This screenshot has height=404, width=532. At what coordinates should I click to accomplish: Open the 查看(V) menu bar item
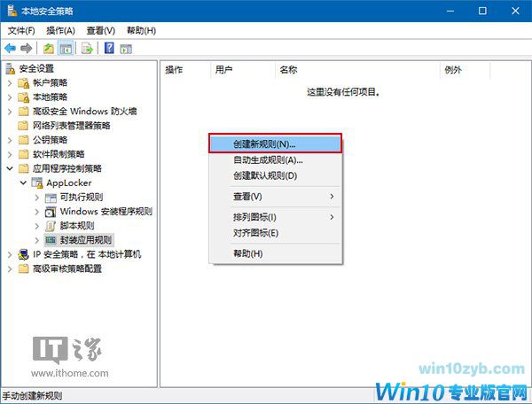point(101,31)
